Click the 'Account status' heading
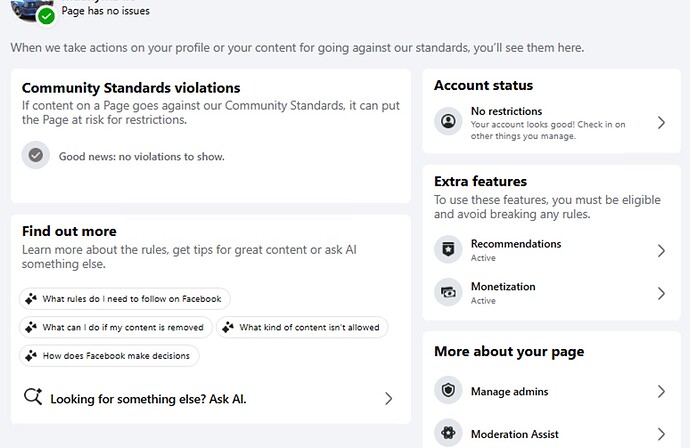The height and width of the screenshot is (448, 690). (484, 85)
